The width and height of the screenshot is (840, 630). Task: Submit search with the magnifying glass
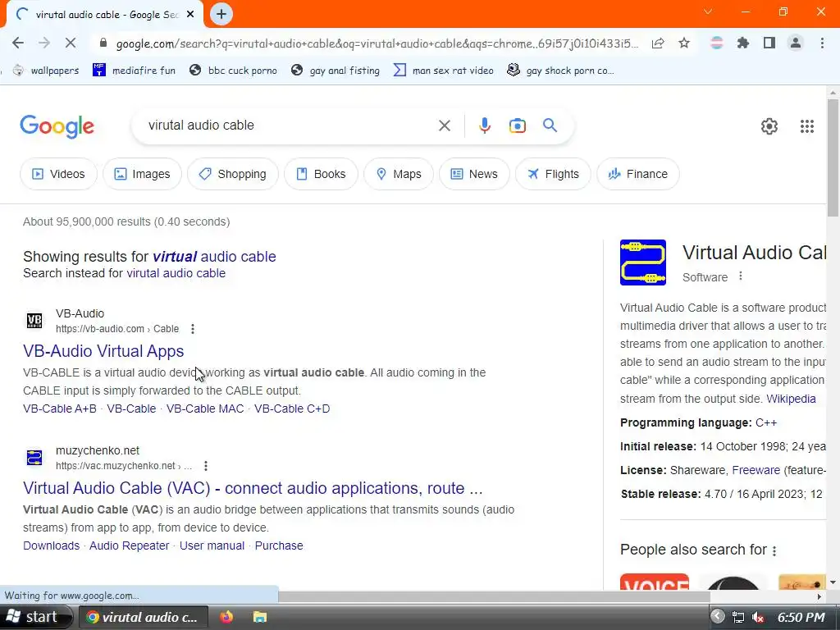[x=550, y=126]
